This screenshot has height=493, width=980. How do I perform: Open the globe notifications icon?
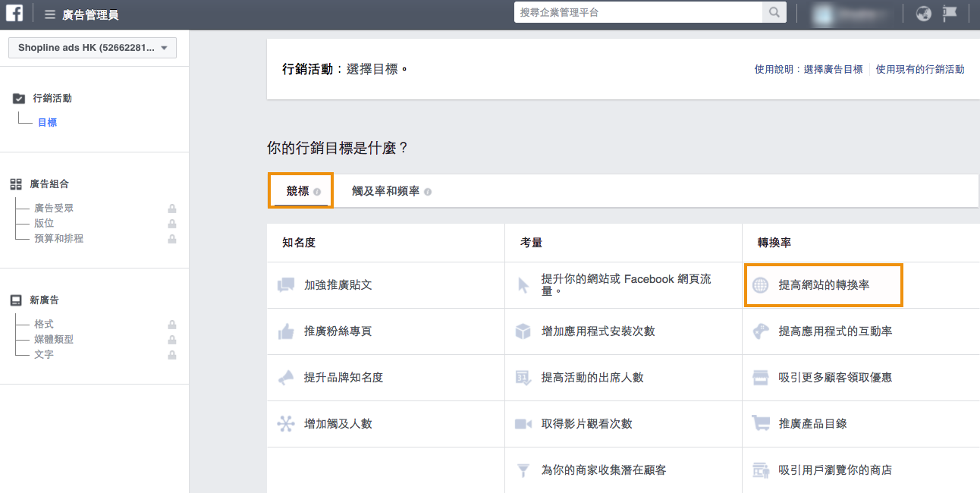coord(923,13)
